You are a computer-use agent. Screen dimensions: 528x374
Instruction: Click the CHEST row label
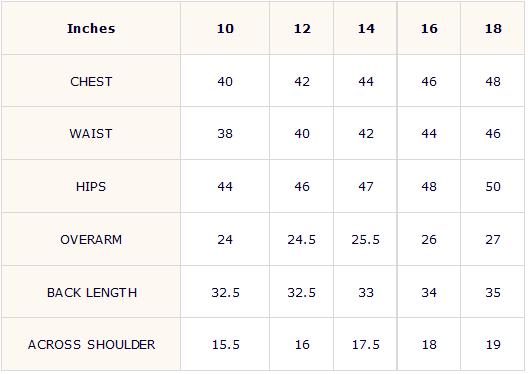(x=91, y=81)
